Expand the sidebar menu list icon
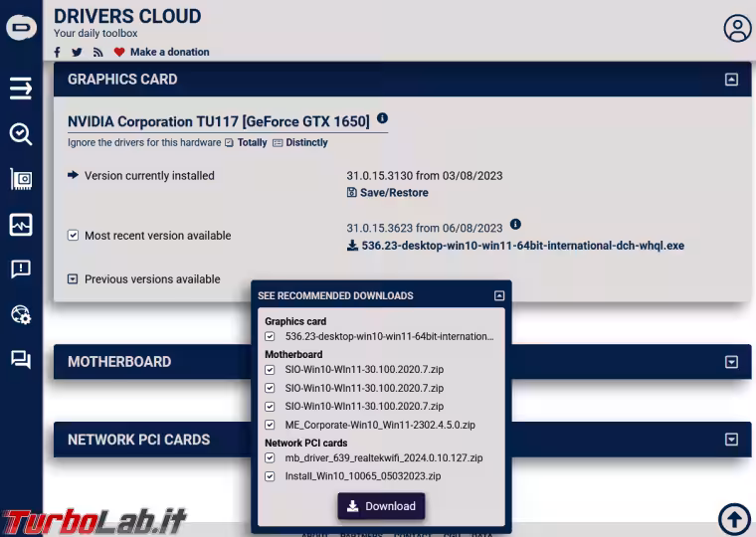Screen dimensions: 756x537 [21, 89]
